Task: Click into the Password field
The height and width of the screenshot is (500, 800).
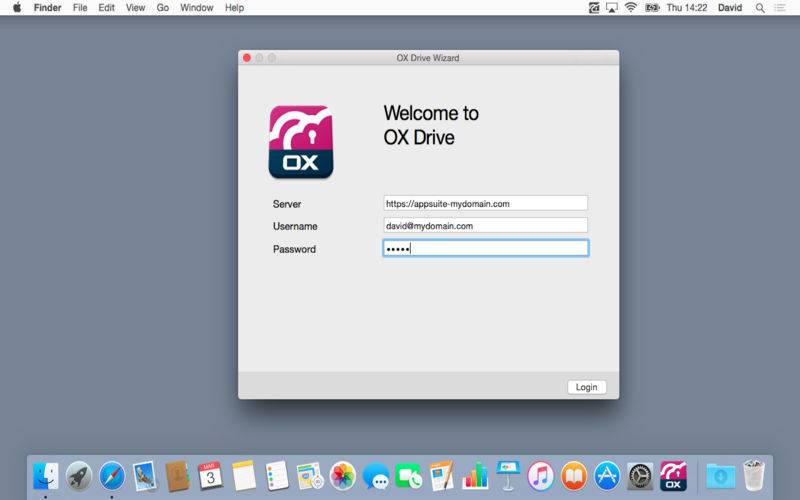Action: (x=486, y=248)
